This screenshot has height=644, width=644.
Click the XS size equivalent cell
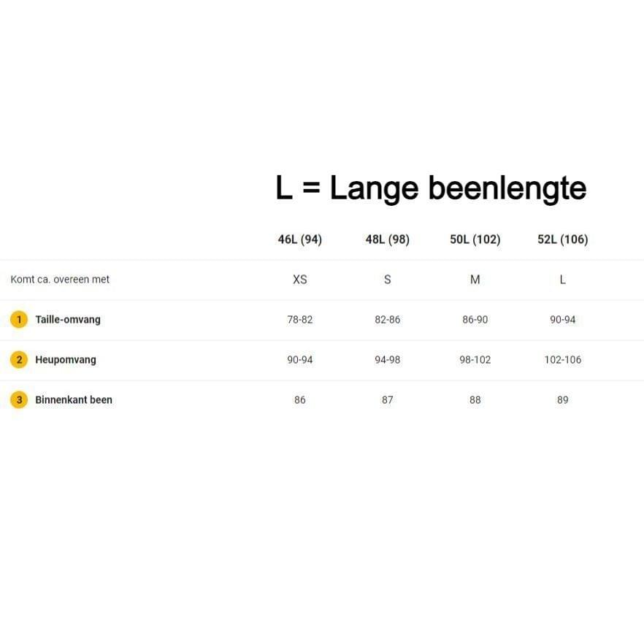[300, 280]
